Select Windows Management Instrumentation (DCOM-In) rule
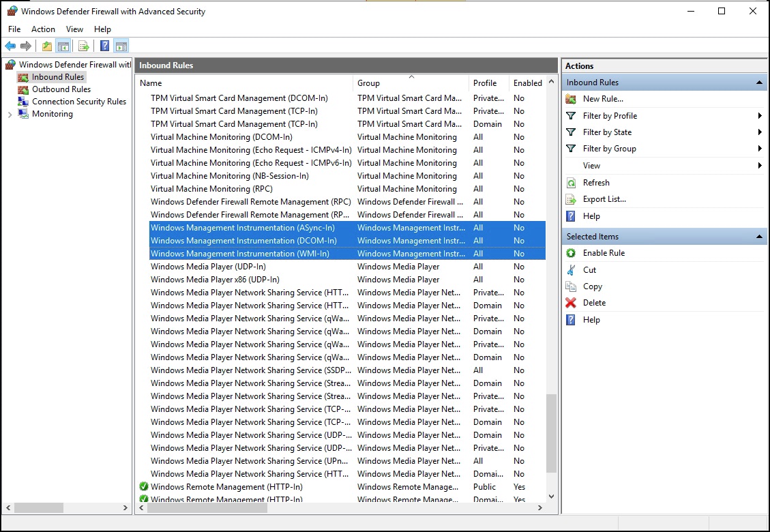Viewport: 770px width, 532px height. (347, 241)
